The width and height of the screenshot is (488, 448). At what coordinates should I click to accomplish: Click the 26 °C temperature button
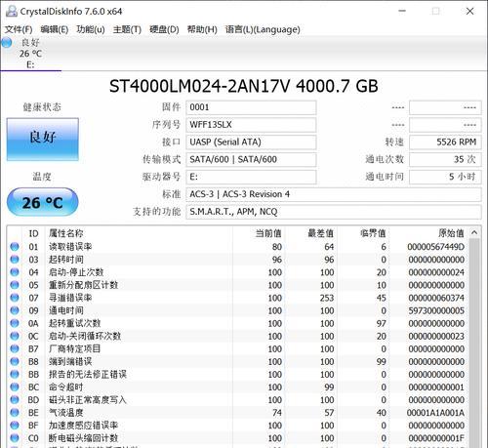point(43,202)
